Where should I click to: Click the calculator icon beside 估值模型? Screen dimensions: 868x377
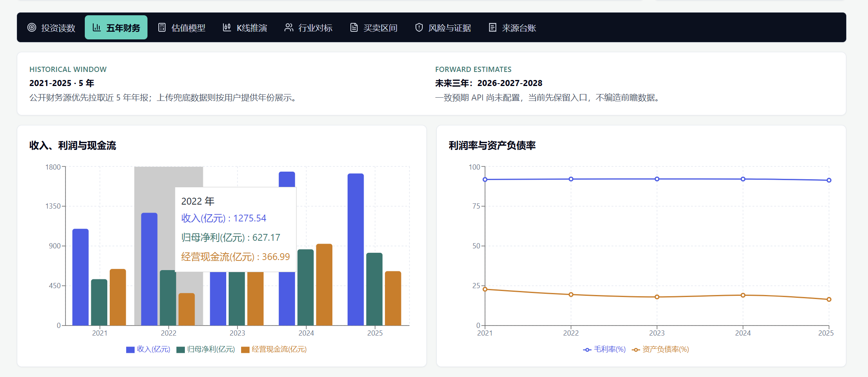162,27
